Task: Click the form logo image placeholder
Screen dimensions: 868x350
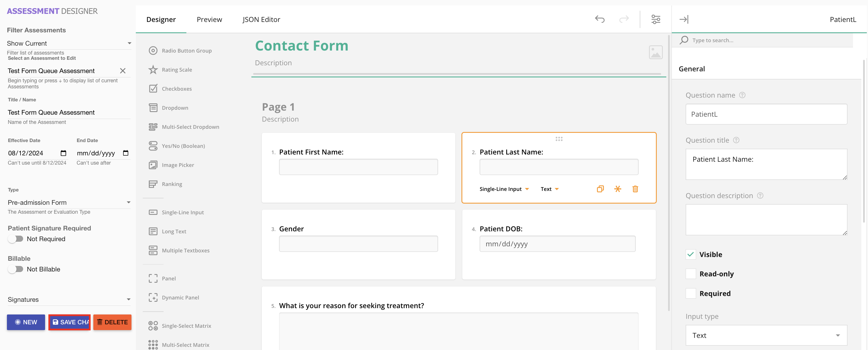Action: [655, 53]
